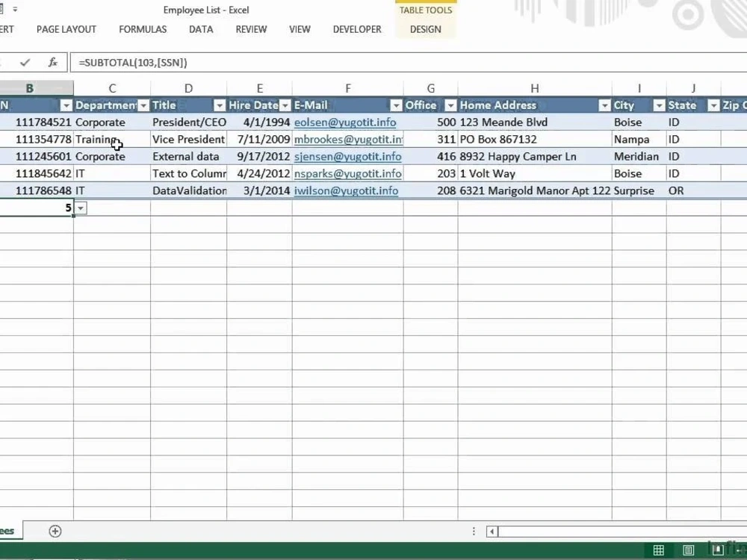Select column D header
747x560 pixels.
tap(189, 88)
